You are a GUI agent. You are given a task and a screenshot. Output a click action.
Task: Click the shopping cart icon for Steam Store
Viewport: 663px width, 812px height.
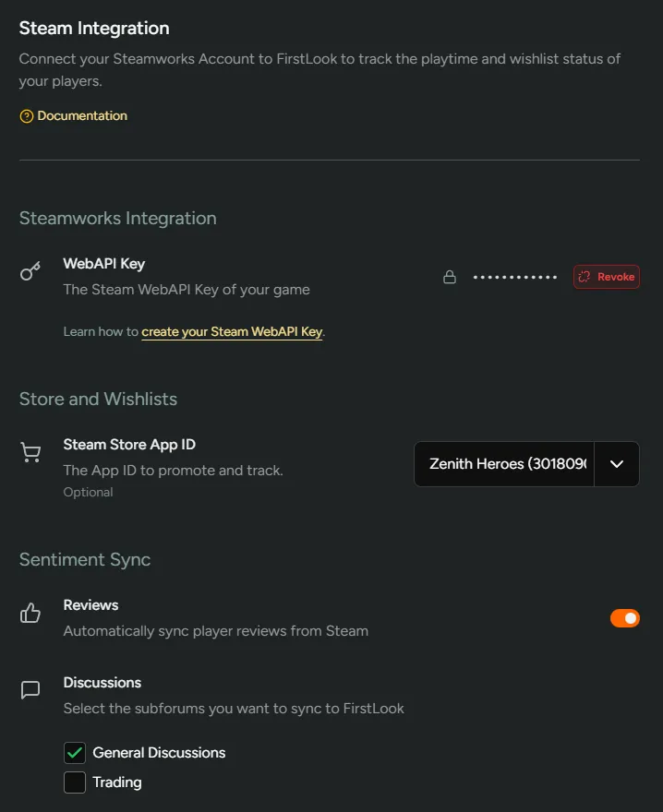(30, 452)
